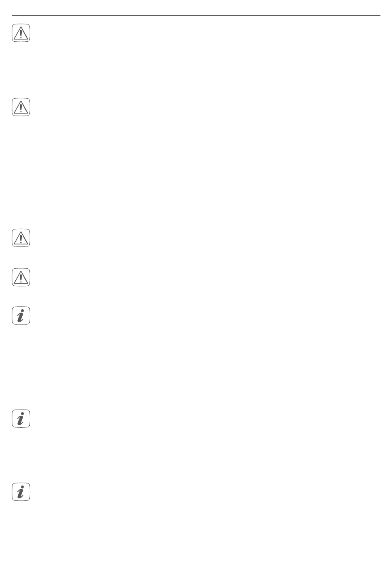Click the italic i in the first info icon
The image size is (392, 571).
(21, 316)
